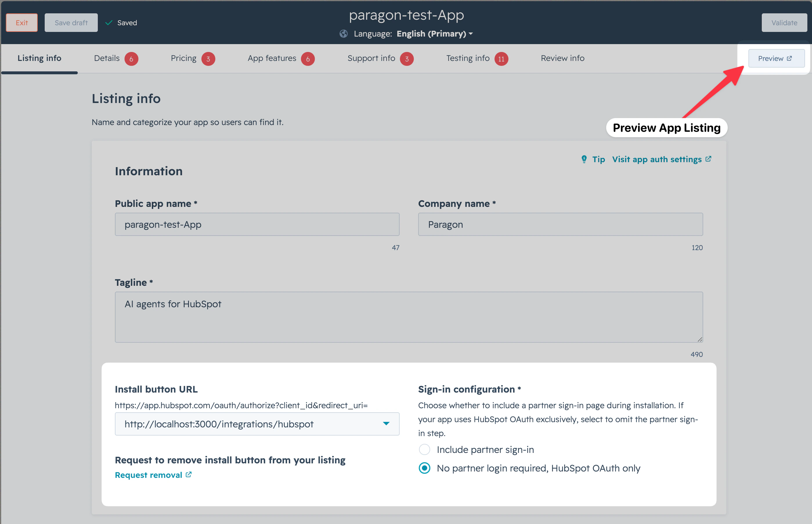Screen dimensions: 812x524
Task: Click the Listing info page heading
Action: (x=126, y=99)
